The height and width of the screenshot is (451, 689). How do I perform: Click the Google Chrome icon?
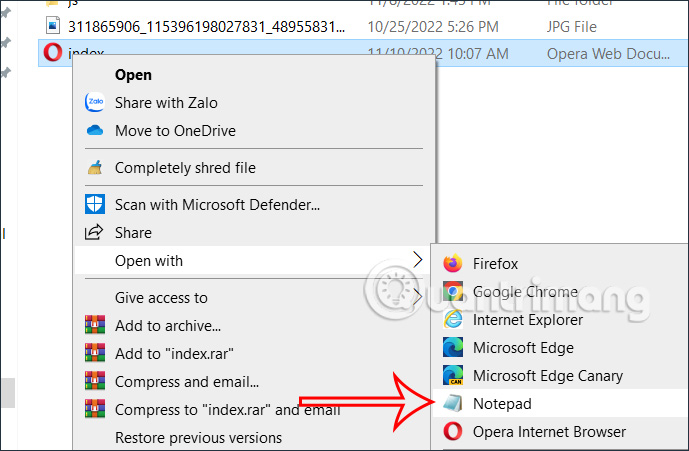(454, 292)
